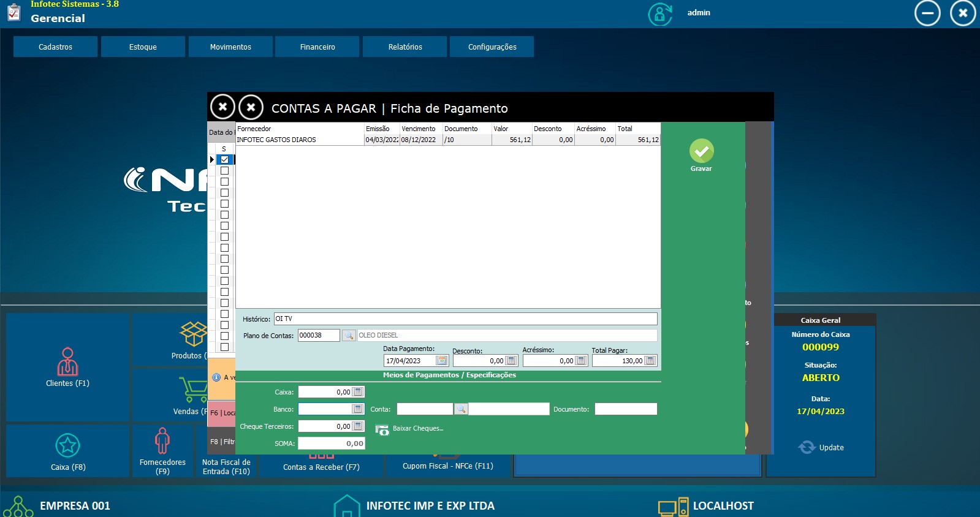Open Plano de Contas search magnifier

click(x=349, y=336)
